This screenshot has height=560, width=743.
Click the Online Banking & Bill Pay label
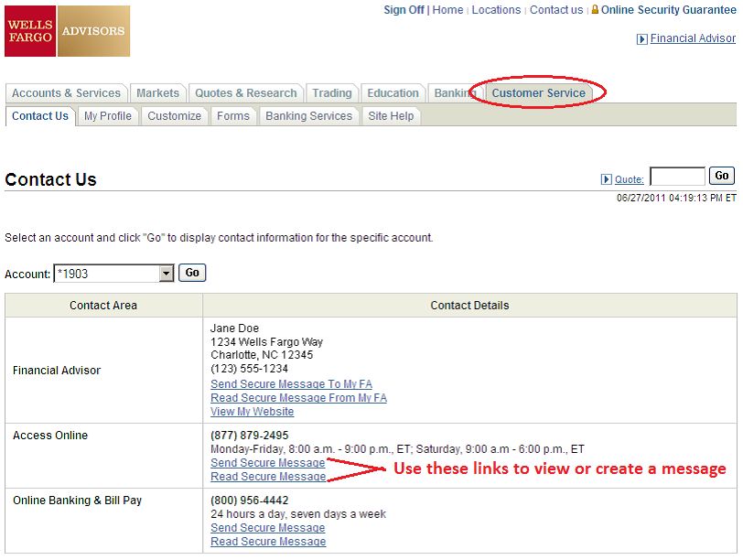click(77, 501)
